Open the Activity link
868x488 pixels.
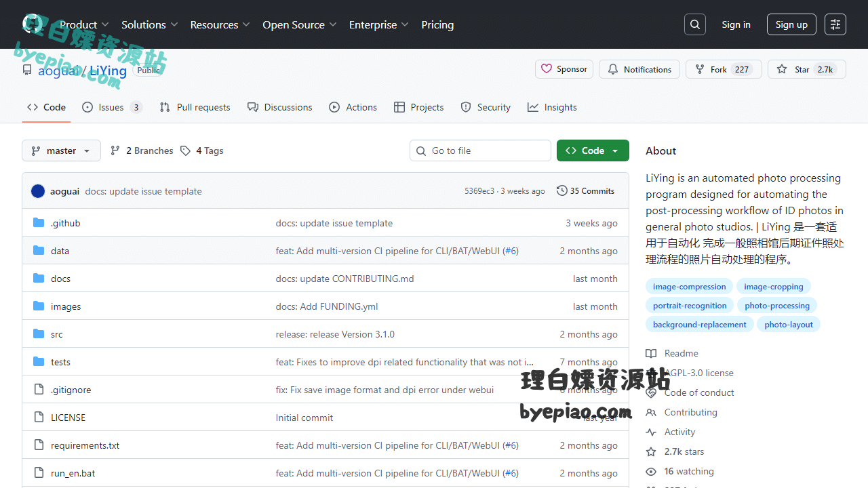[671, 432]
